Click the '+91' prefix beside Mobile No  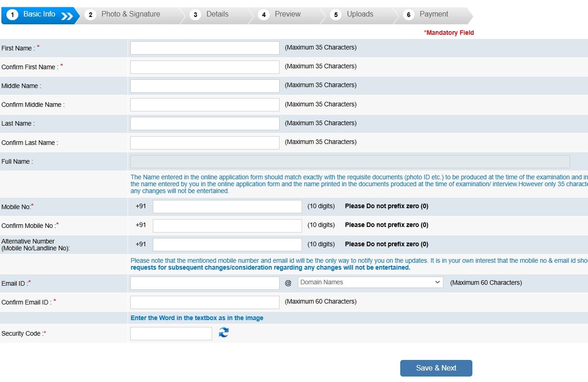pyautogui.click(x=140, y=206)
